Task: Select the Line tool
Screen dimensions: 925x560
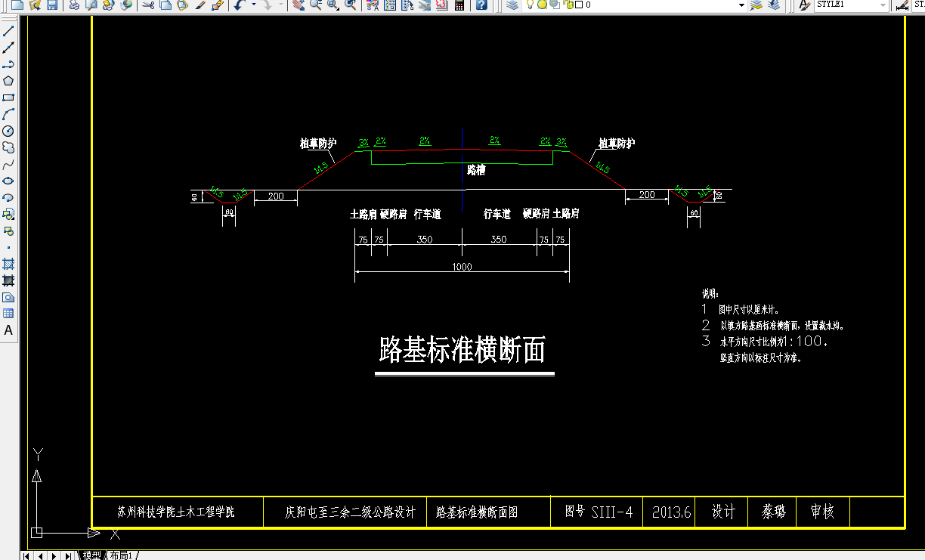Action: tap(9, 30)
